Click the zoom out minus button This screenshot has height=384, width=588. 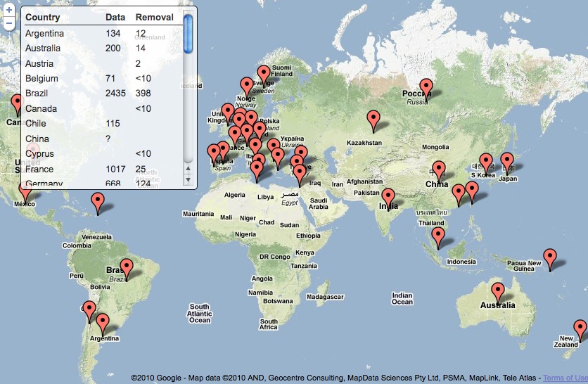click(x=8, y=24)
